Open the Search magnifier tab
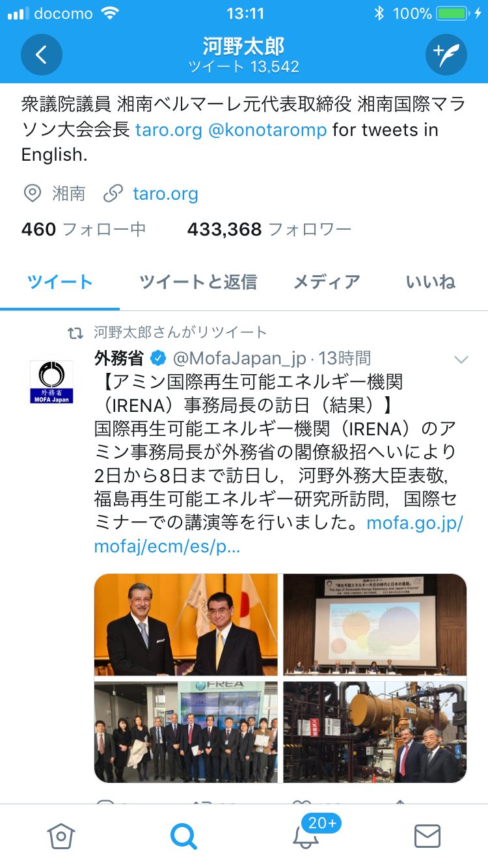The width and height of the screenshot is (488, 868). [183, 835]
